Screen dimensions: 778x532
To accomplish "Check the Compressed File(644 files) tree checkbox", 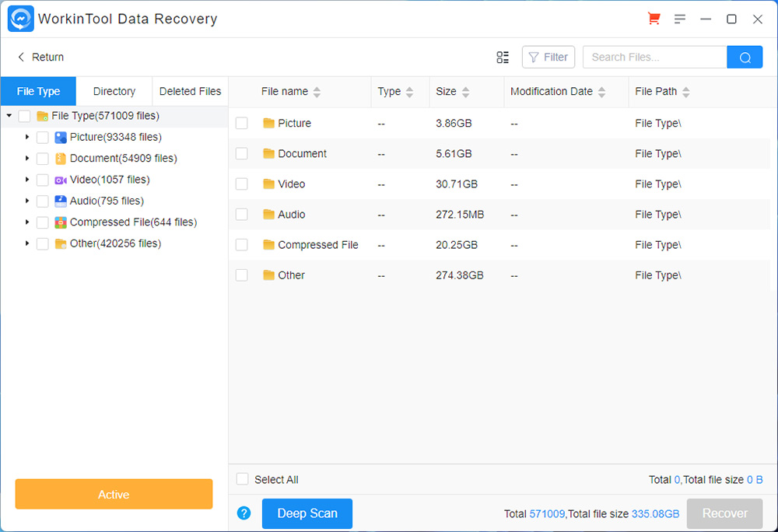I will click(x=43, y=222).
